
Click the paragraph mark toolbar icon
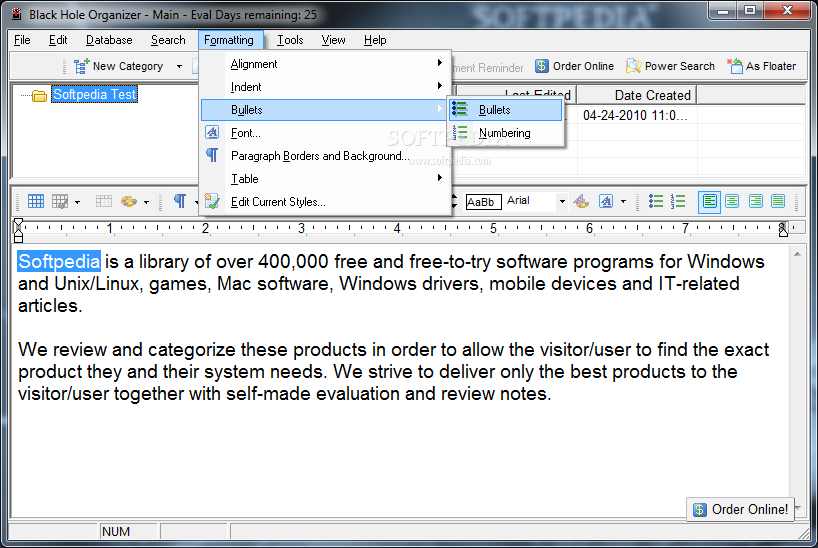[x=180, y=201]
